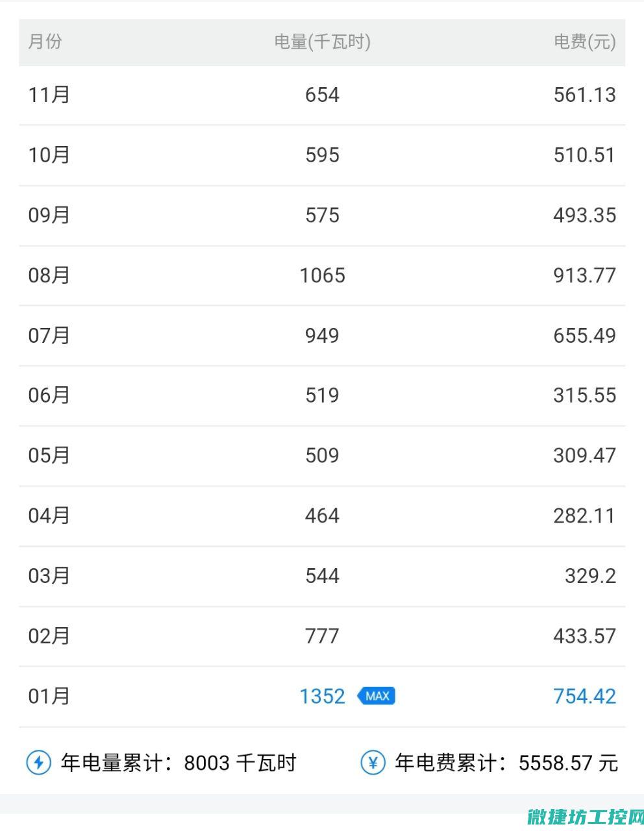Click the 07月 fee amount 655.49
This screenshot has width=644, height=831.
click(584, 336)
